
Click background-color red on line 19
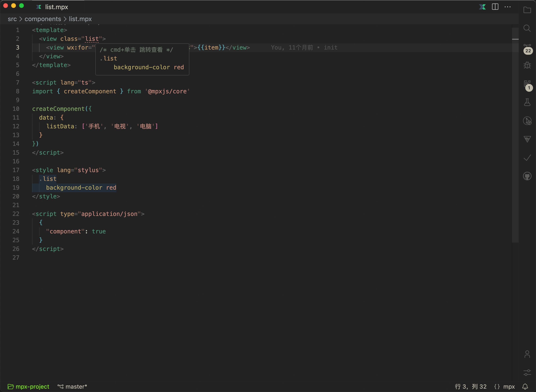[81, 187]
